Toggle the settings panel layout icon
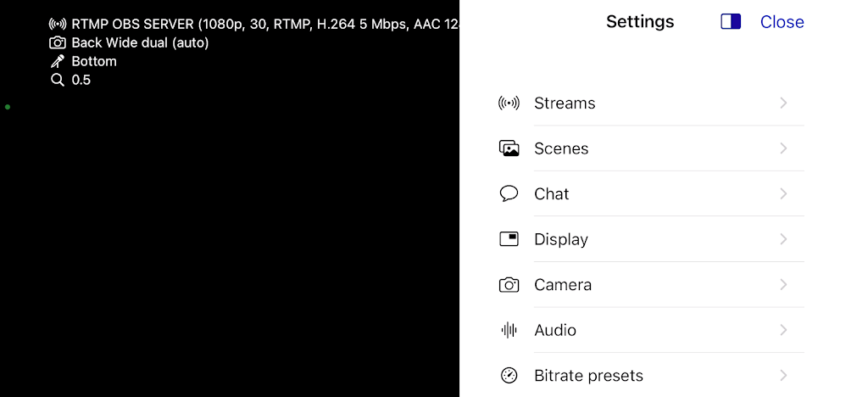868x397 pixels. coord(731,22)
